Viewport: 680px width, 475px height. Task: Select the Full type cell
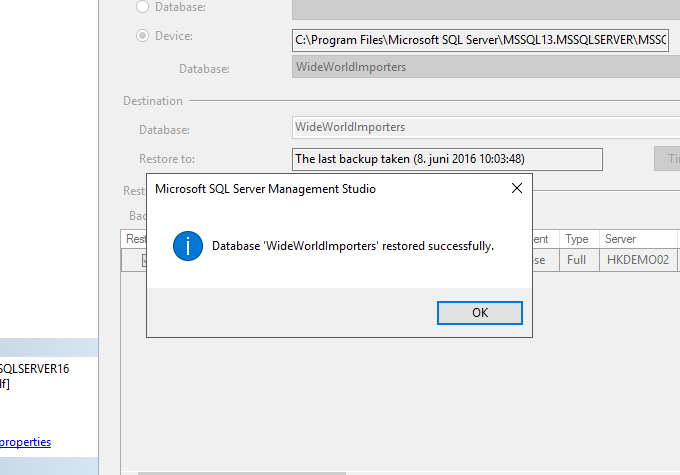(579, 260)
